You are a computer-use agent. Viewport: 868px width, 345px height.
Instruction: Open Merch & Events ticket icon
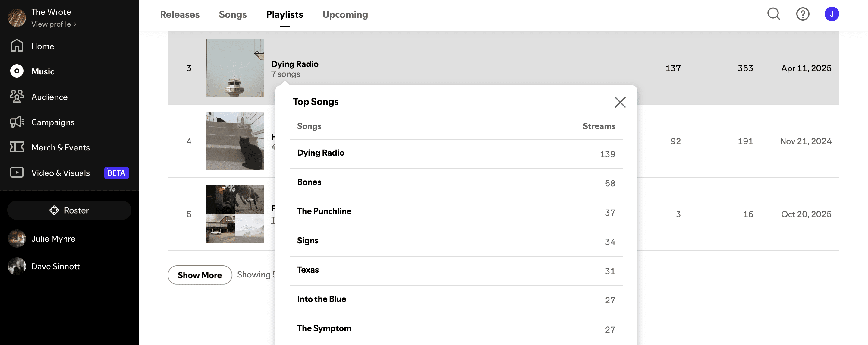(17, 147)
